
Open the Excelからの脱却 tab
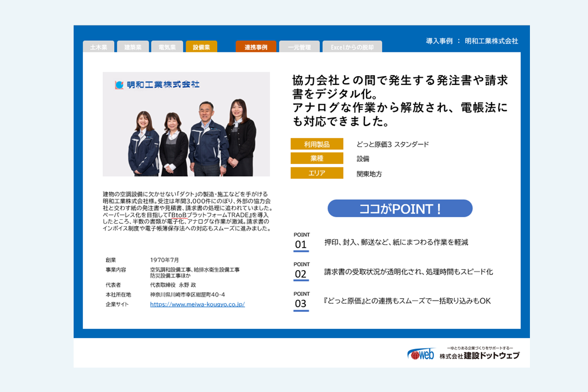click(x=352, y=47)
